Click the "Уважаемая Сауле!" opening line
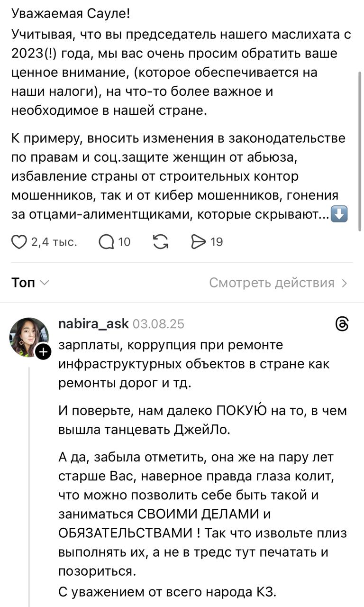Screen dimensions: 364x607 click(x=70, y=14)
